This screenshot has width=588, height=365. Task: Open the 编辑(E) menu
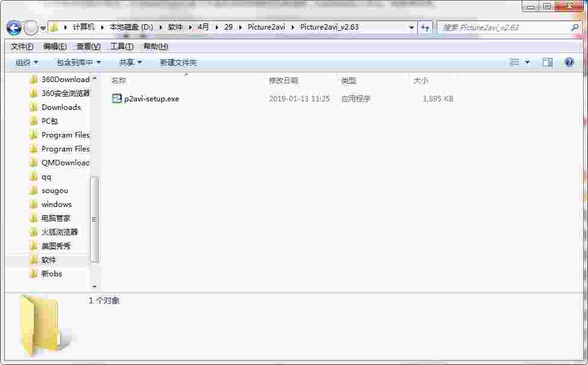click(x=55, y=46)
